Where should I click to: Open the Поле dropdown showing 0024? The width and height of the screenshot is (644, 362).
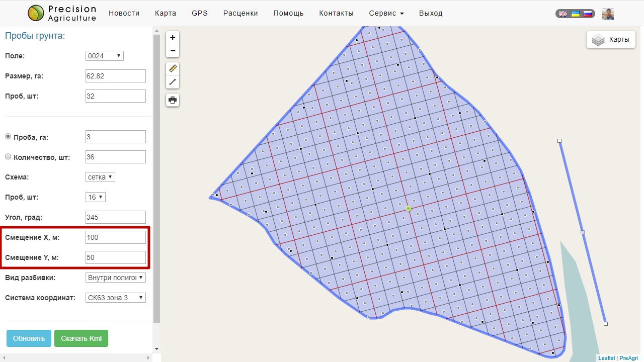(x=104, y=56)
